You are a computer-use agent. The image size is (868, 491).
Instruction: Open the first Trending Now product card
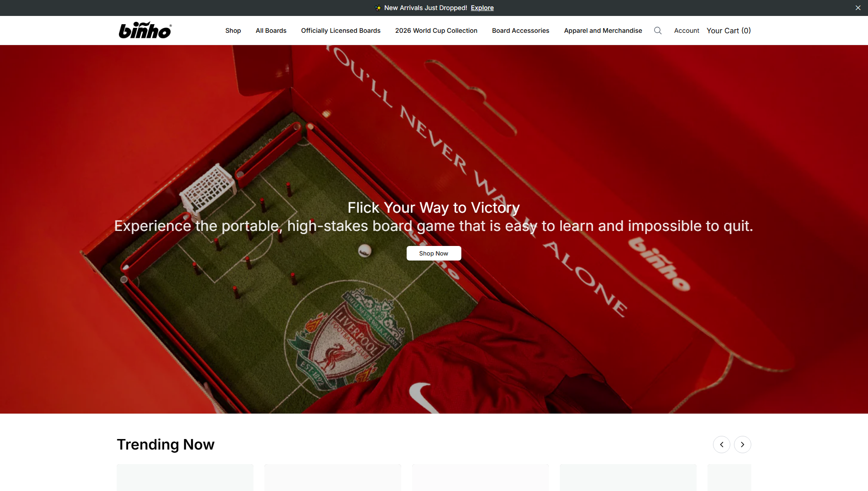(185, 477)
